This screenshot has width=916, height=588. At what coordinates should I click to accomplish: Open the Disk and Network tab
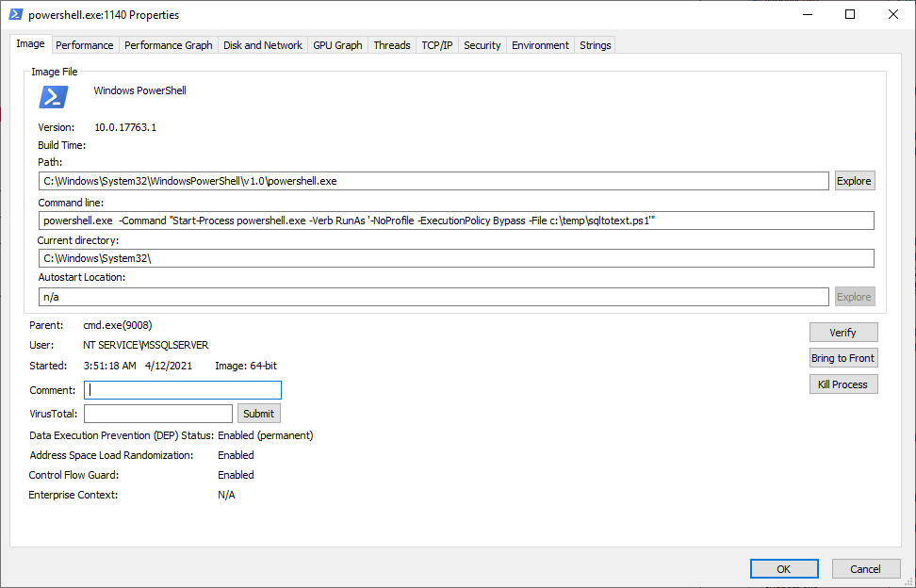[x=263, y=45]
